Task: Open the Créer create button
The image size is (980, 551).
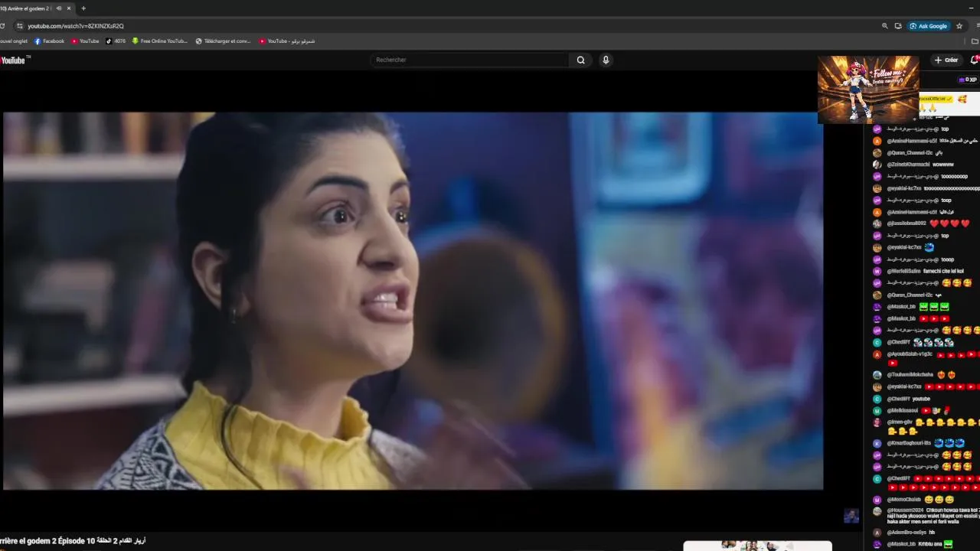Action: coord(946,60)
